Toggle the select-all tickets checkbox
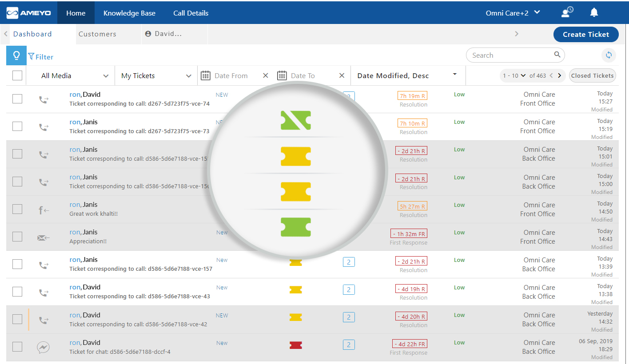629x364 pixels. point(17,75)
